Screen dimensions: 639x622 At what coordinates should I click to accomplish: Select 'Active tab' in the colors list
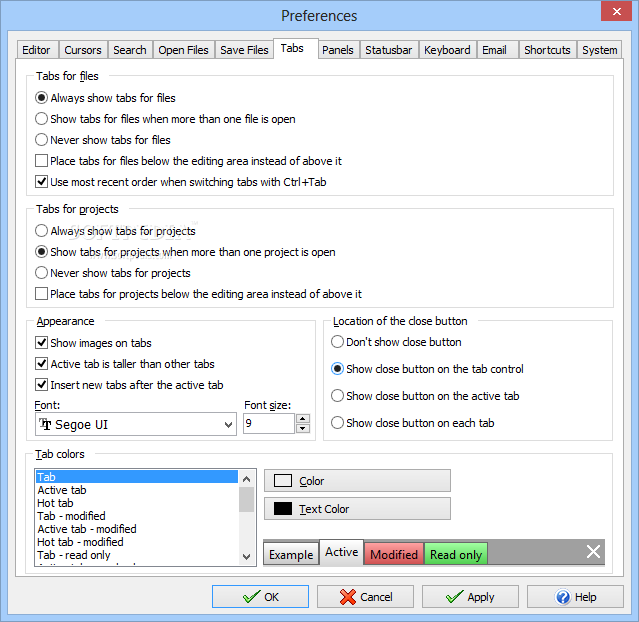(x=137, y=490)
